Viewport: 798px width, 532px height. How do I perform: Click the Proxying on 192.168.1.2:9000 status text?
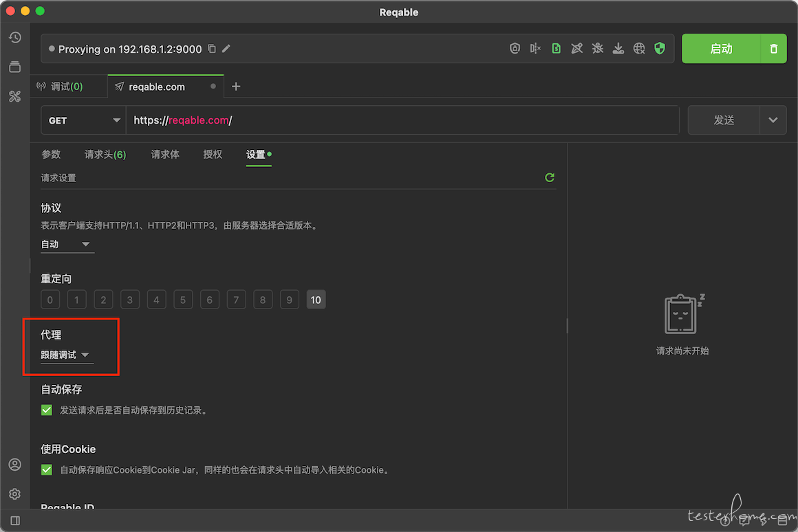tap(130, 49)
